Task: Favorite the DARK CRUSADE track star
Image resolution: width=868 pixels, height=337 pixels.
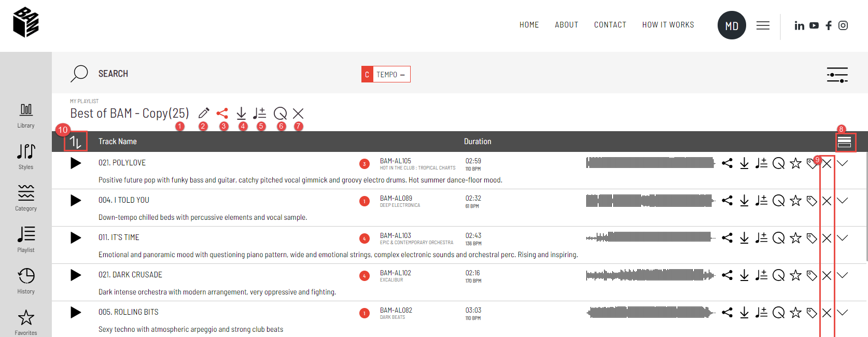Action: [795, 275]
